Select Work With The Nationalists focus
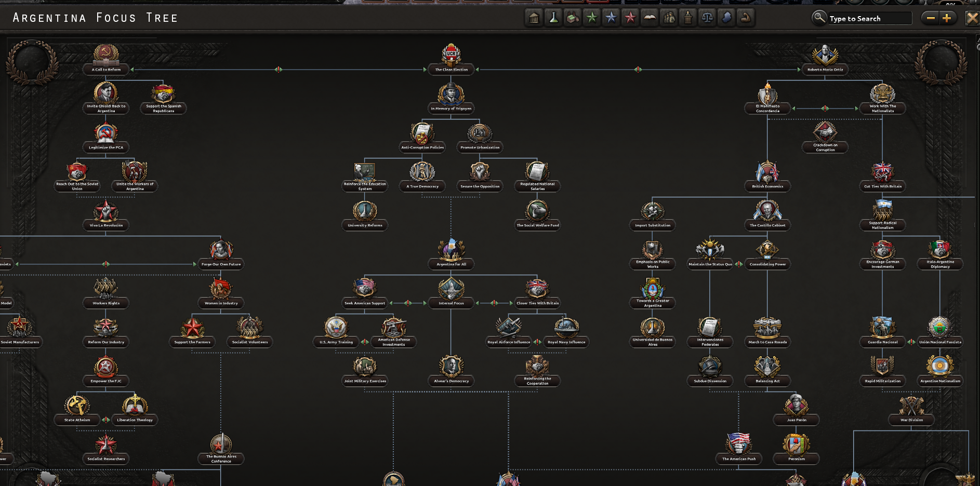This screenshot has width=980, height=486. (883, 98)
